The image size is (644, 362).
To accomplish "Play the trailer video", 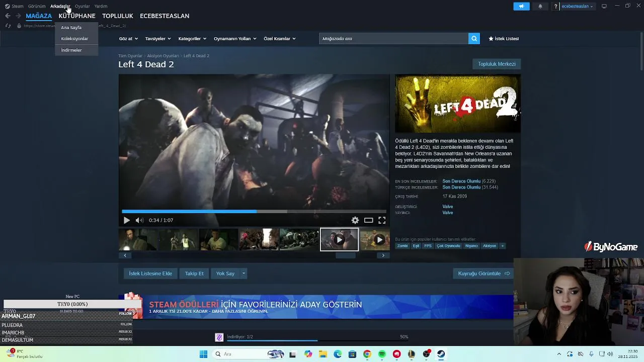I will click(x=126, y=220).
